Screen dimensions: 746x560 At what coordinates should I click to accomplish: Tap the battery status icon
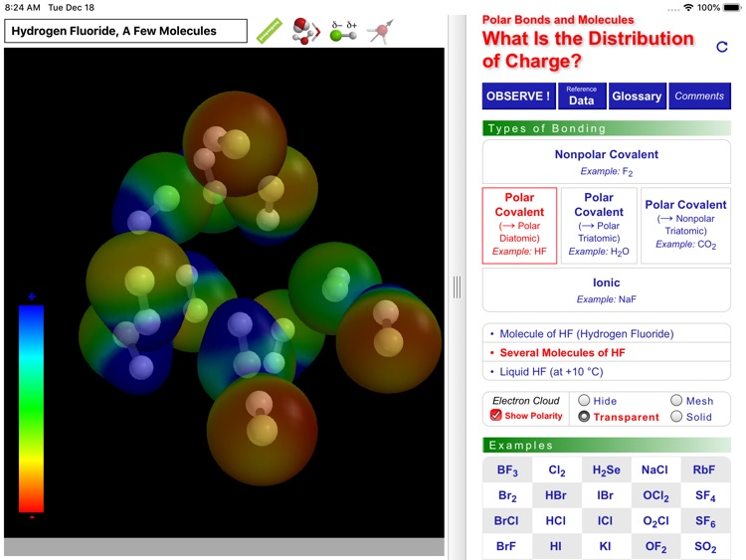click(x=731, y=8)
